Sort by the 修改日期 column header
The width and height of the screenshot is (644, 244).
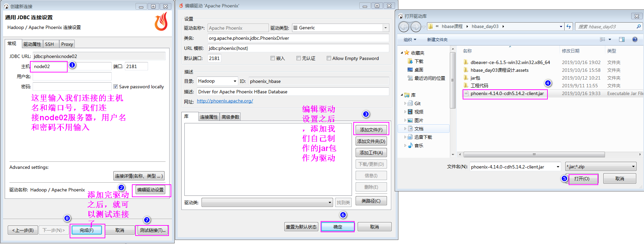pyautogui.click(x=570, y=51)
